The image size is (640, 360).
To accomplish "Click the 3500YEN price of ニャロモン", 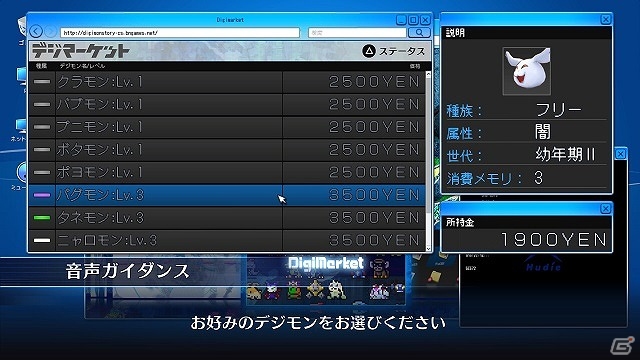I will (x=374, y=240).
